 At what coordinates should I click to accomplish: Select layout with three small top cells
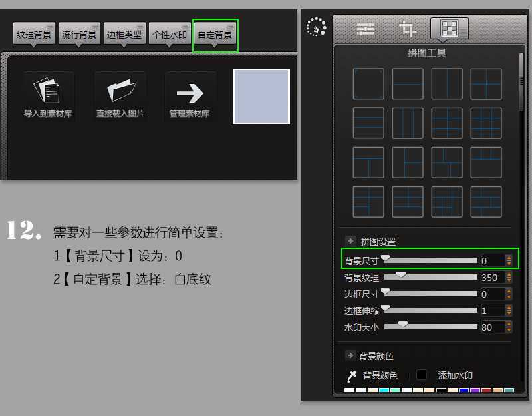(x=486, y=162)
